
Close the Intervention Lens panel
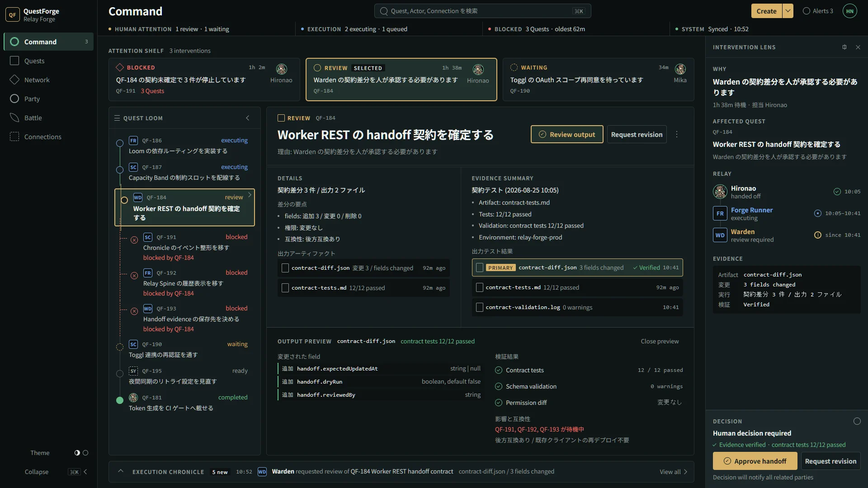[858, 47]
